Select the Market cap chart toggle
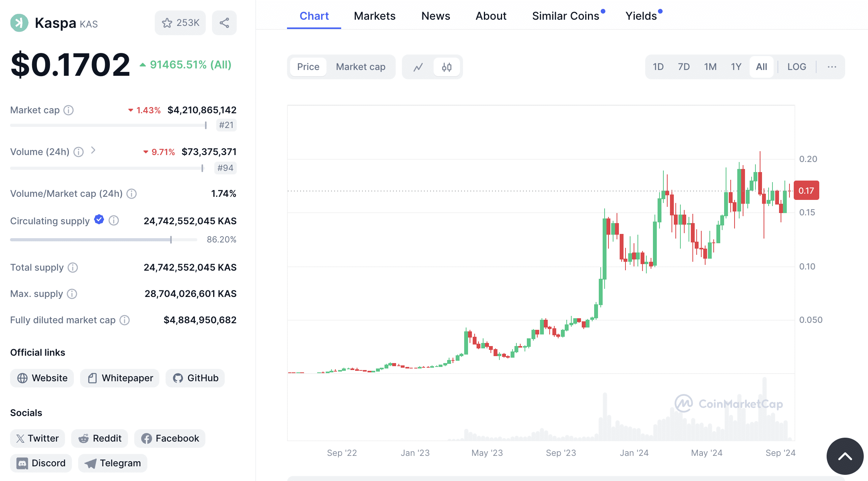Image resolution: width=868 pixels, height=481 pixels. coord(361,67)
